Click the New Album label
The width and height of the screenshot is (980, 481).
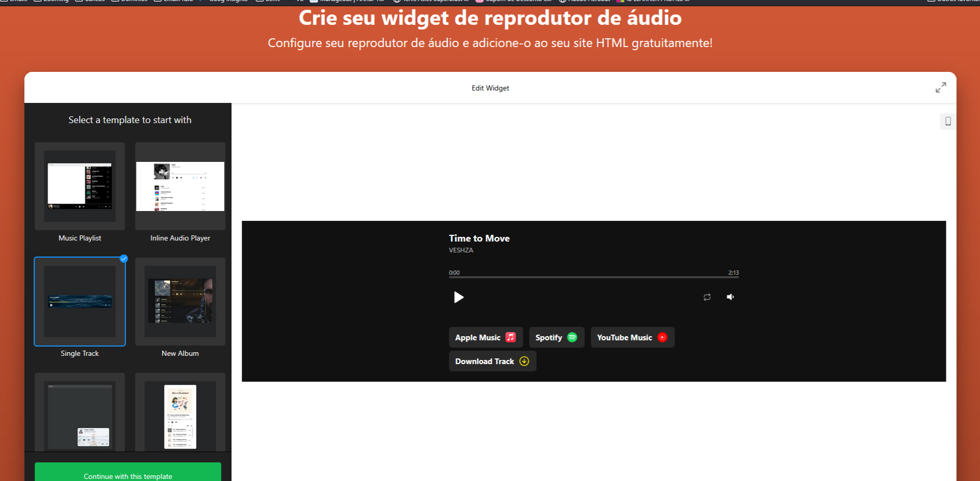click(180, 353)
